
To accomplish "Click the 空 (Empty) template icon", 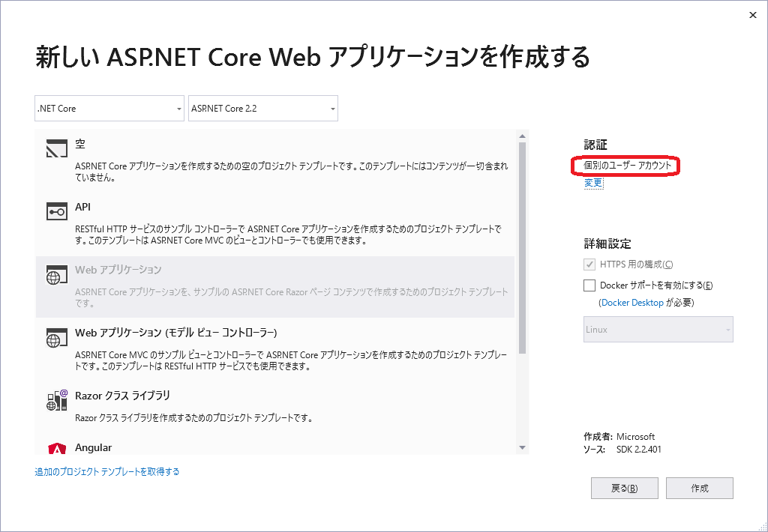I will (57, 148).
